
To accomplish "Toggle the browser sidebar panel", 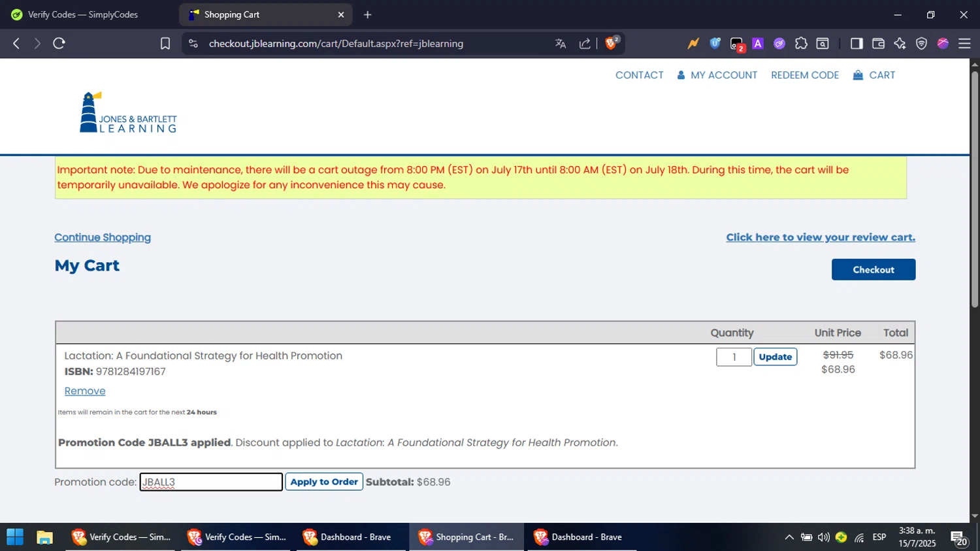I will coord(857,44).
